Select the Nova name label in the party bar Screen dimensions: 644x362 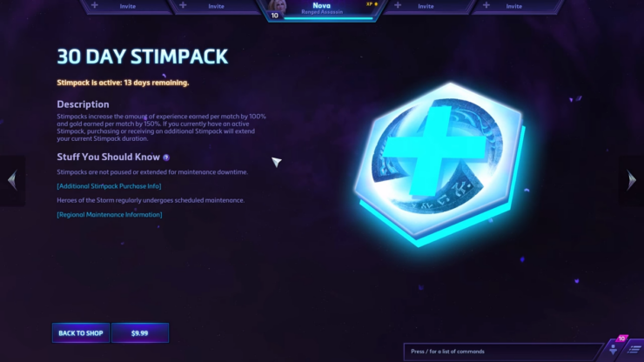pos(322,5)
